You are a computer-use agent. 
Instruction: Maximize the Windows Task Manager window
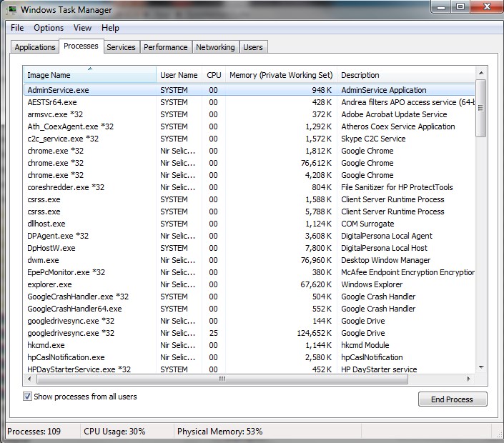(x=460, y=6)
